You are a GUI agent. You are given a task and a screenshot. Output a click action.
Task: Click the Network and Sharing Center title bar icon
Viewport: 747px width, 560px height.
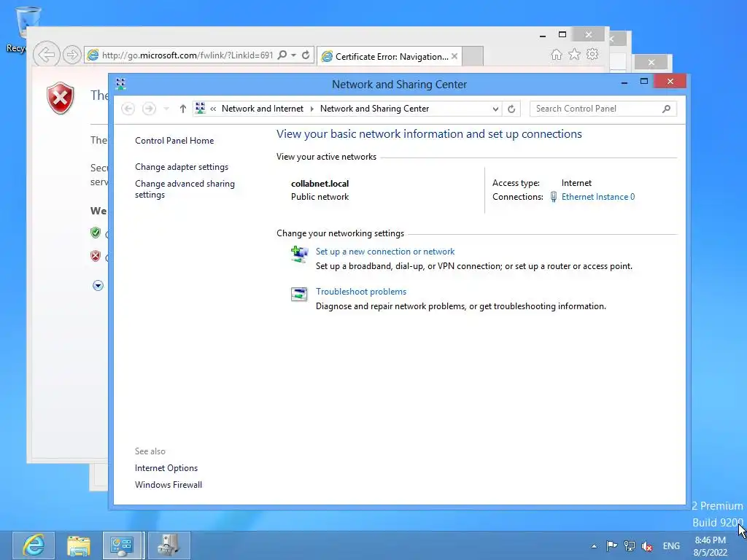click(x=120, y=85)
